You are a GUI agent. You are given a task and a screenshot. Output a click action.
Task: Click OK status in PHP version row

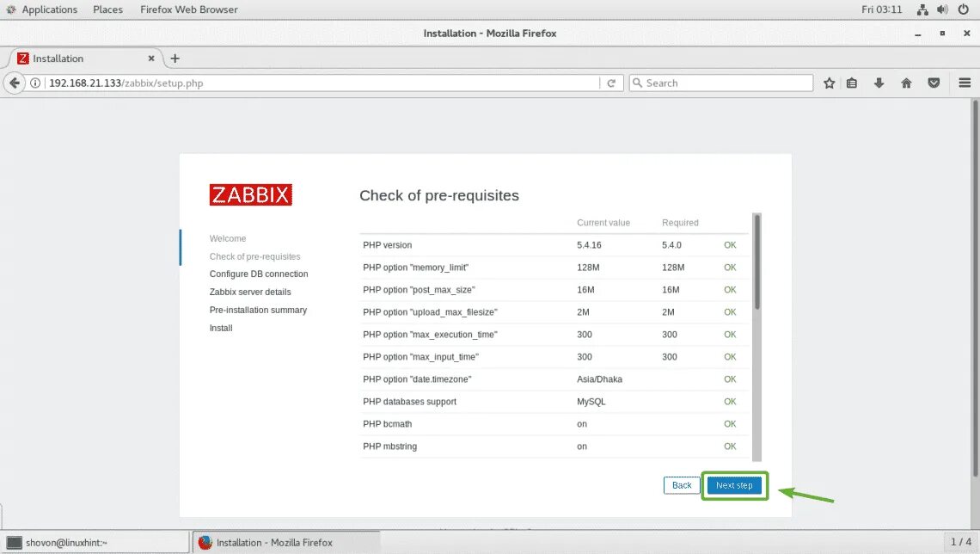coord(730,245)
